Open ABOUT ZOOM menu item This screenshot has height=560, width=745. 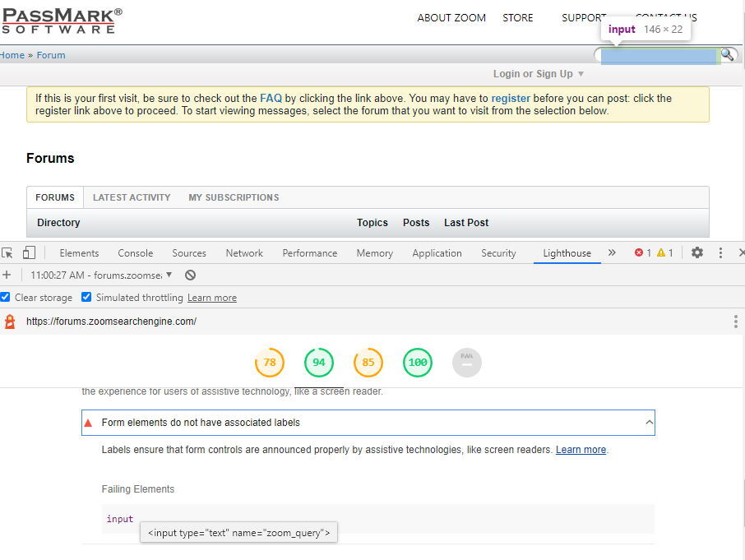coord(451,18)
